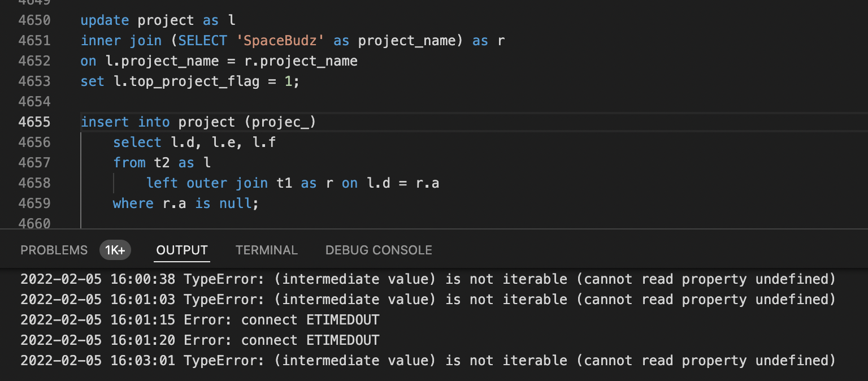Click the left outer join keyword

(207, 183)
